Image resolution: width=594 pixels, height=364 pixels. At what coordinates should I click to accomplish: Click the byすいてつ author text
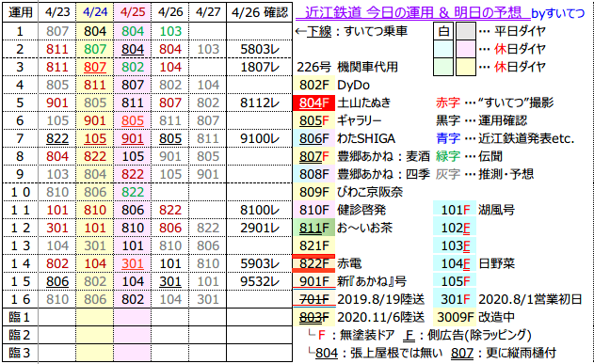558,13
